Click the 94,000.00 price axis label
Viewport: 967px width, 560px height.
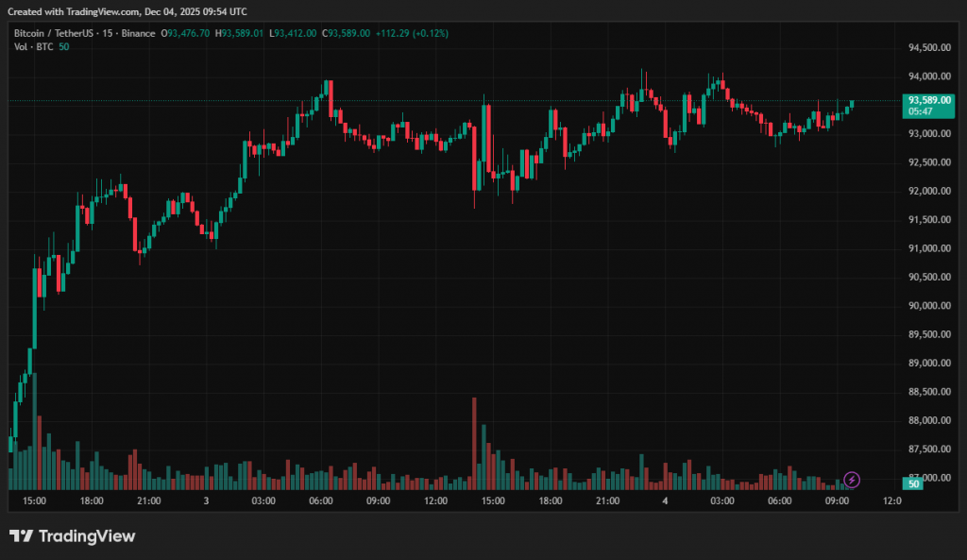point(928,76)
